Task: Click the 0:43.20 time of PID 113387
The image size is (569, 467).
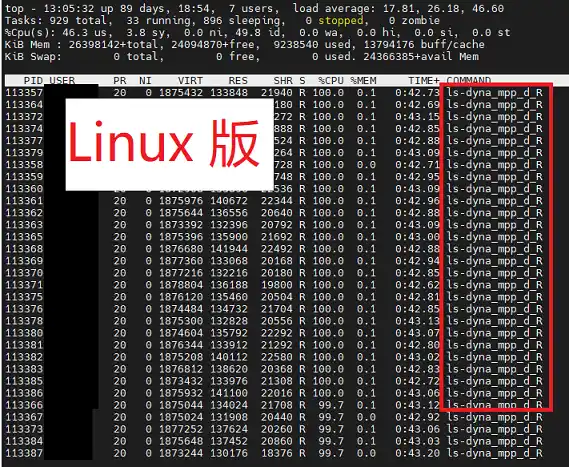Action: point(417,453)
